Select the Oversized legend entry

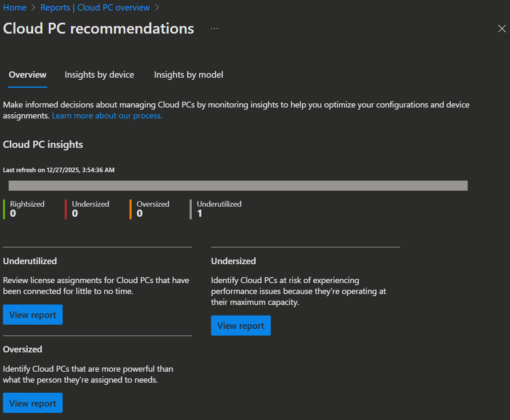click(x=153, y=209)
